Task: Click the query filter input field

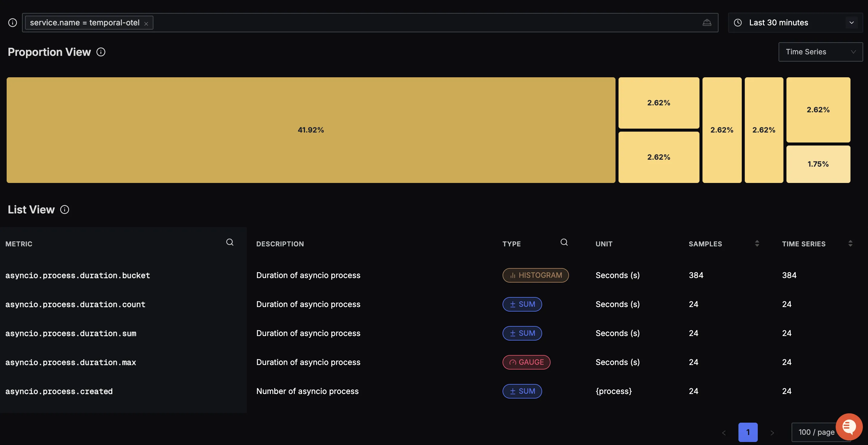Action: point(404,23)
